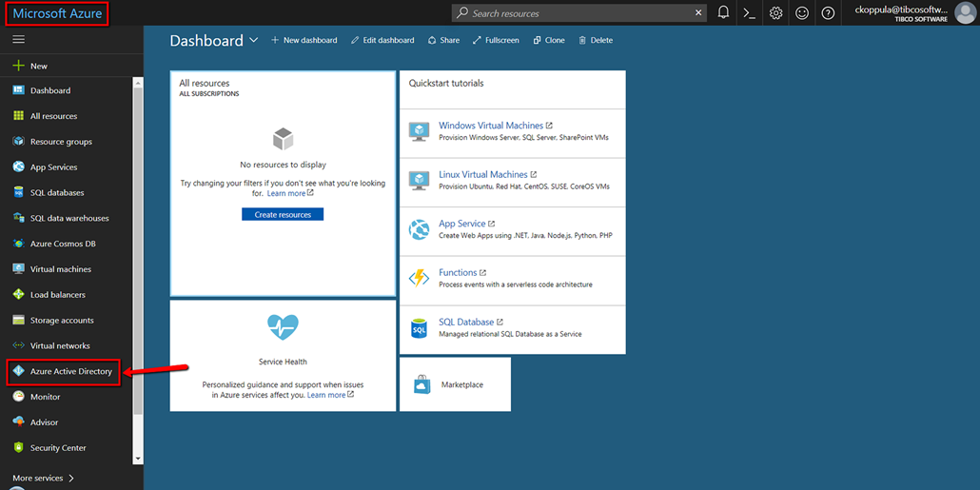Viewport: 980px width, 490px height.
Task: Click New dashboard in toolbar
Action: click(304, 40)
